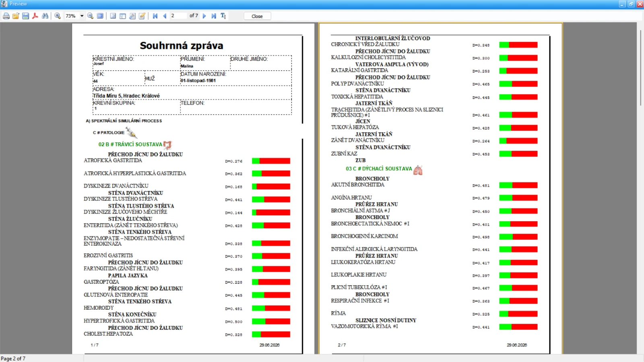This screenshot has width=644, height=362.
Task: Save the report using the floppy icon
Action: pos(25,16)
